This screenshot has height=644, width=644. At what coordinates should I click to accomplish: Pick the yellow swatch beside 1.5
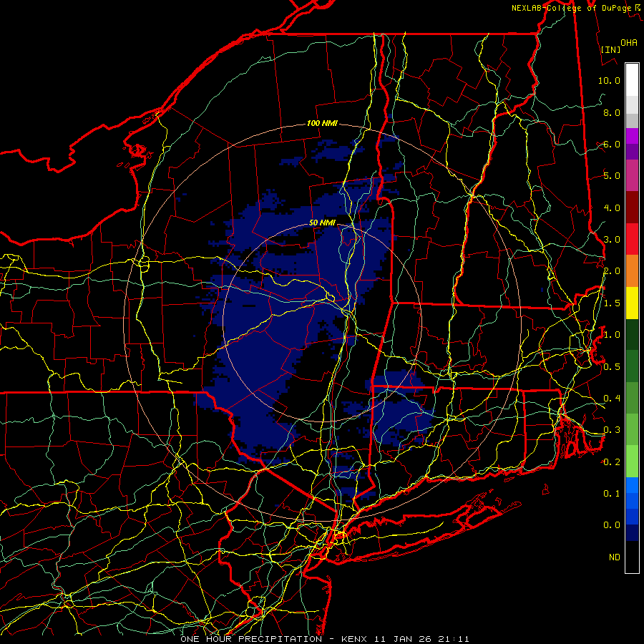[632, 303]
